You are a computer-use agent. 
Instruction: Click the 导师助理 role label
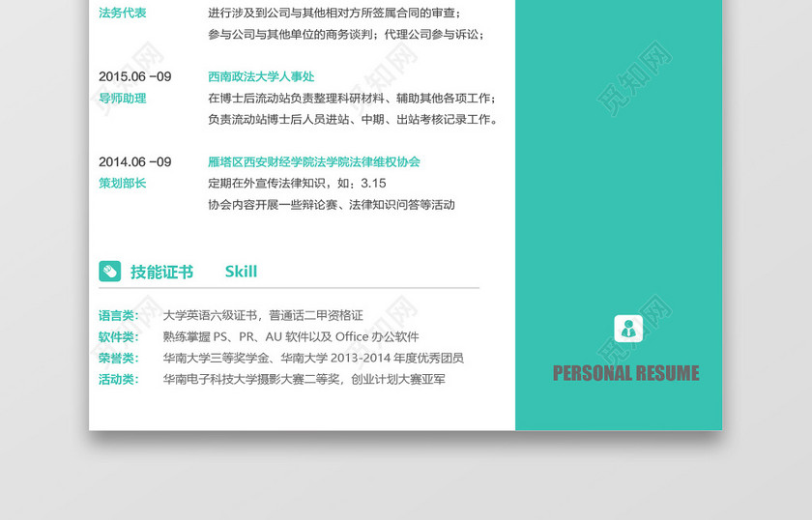pyautogui.click(x=122, y=99)
